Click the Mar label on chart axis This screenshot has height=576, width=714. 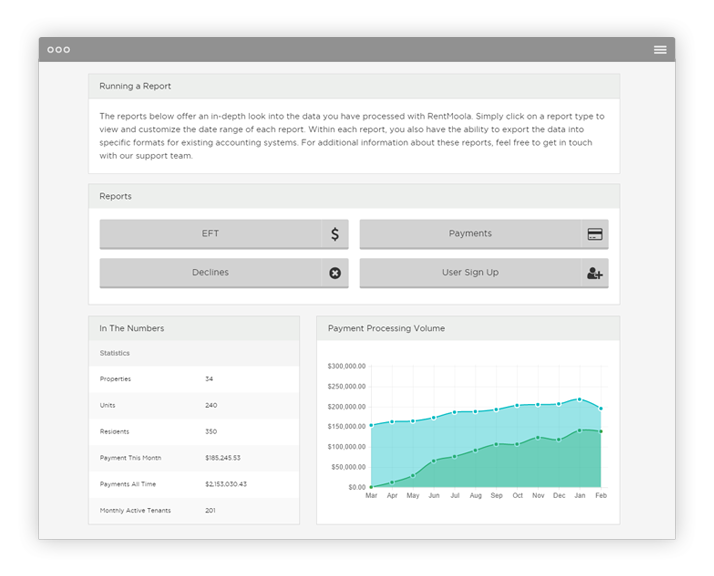tap(371, 495)
